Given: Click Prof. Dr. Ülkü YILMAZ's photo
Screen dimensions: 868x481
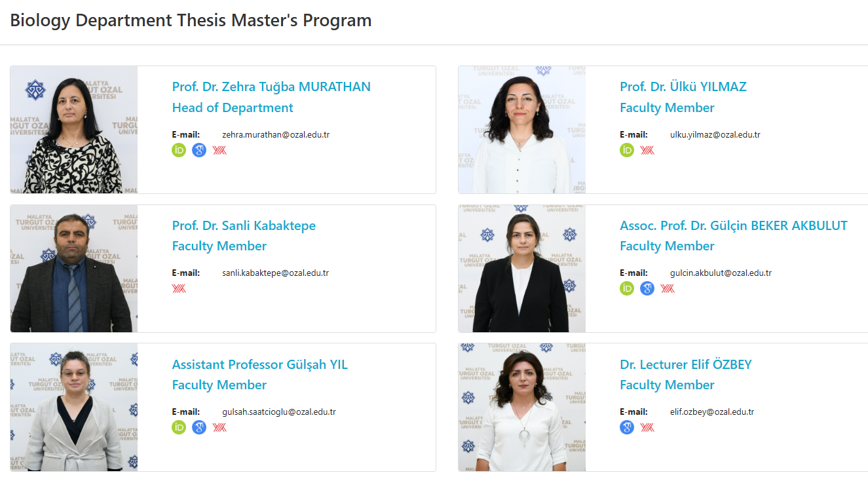Looking at the screenshot, I should click(x=521, y=130).
